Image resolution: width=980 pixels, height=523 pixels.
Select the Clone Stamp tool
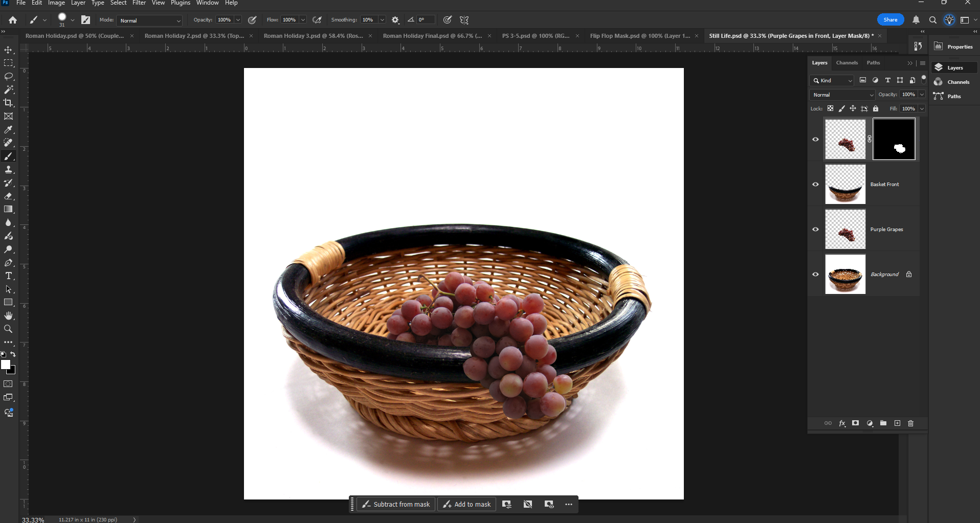click(x=8, y=169)
